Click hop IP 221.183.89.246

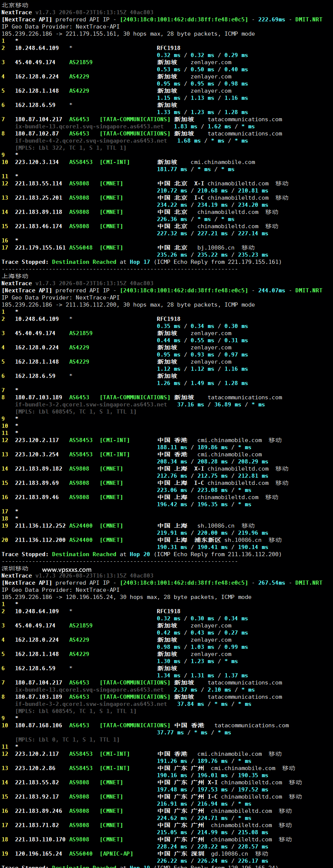pos(39,811)
